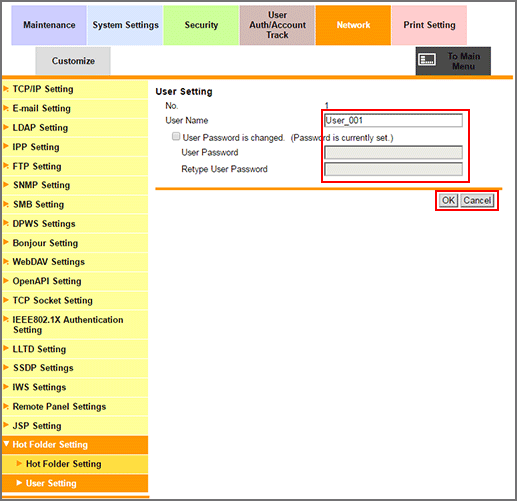
Task: Click the Cancel button
Action: (477, 200)
